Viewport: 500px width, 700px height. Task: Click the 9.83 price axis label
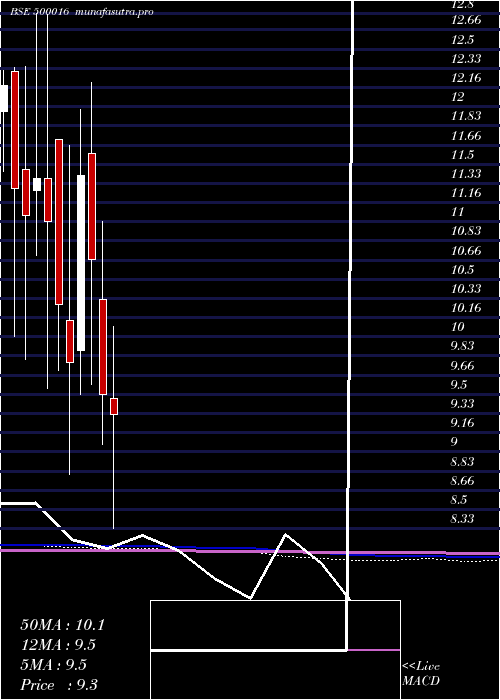(462, 346)
